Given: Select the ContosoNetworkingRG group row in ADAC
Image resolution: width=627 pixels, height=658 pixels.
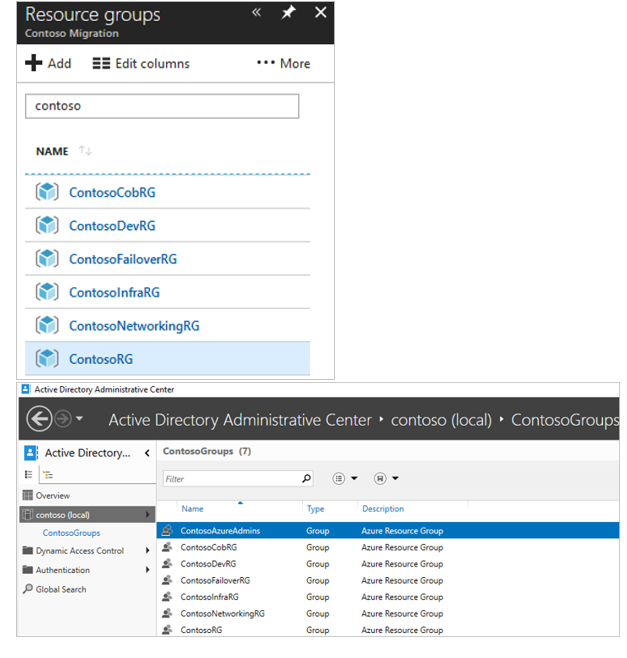Looking at the screenshot, I should [388, 614].
